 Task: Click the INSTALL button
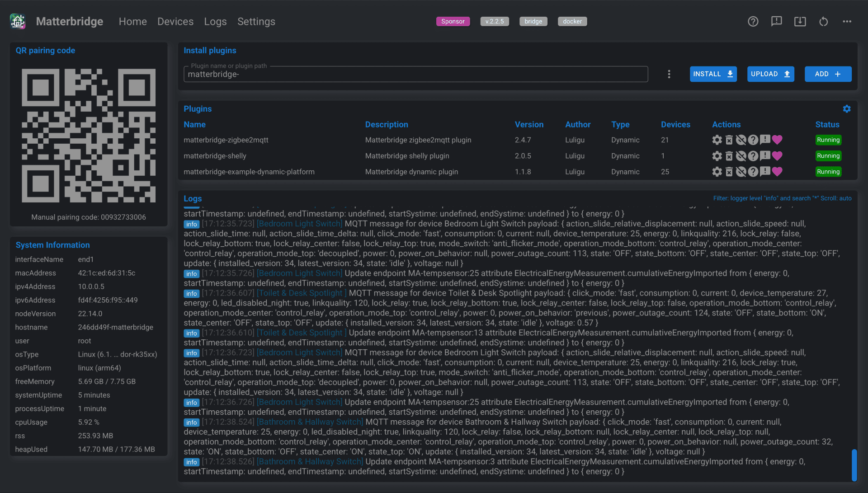713,74
